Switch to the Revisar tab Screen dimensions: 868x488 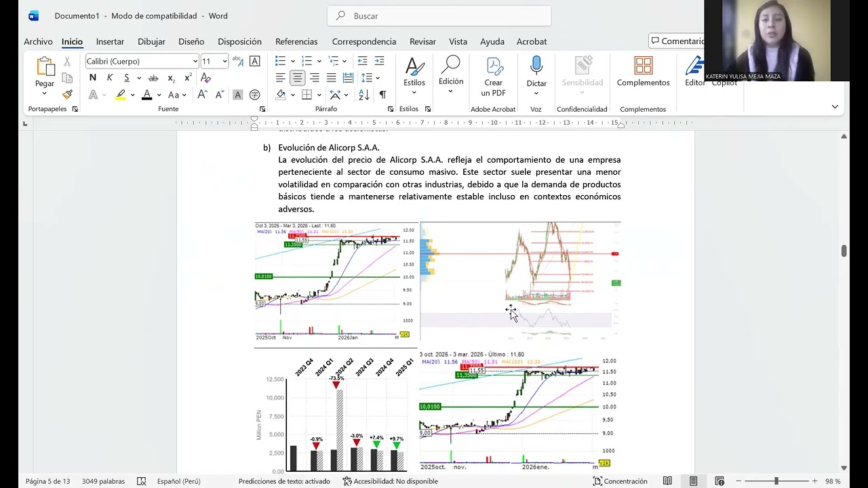point(422,41)
